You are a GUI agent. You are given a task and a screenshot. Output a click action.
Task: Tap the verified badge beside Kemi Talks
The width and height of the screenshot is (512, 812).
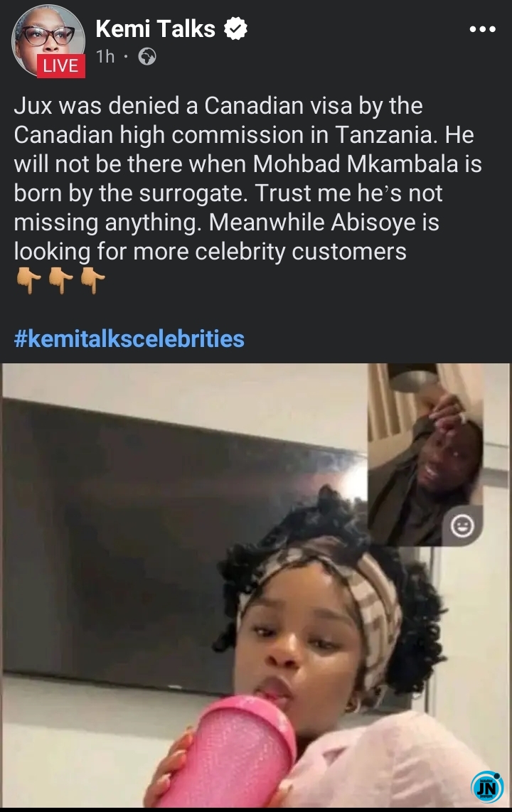(x=235, y=28)
